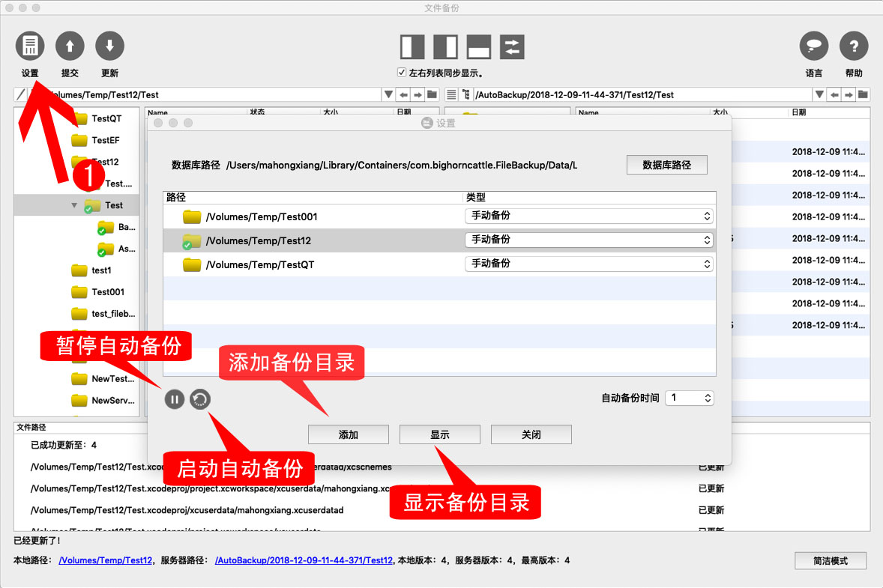Viewport: 883px width, 588px height.
Task: Select the Test folder tree row
Action: [76, 205]
